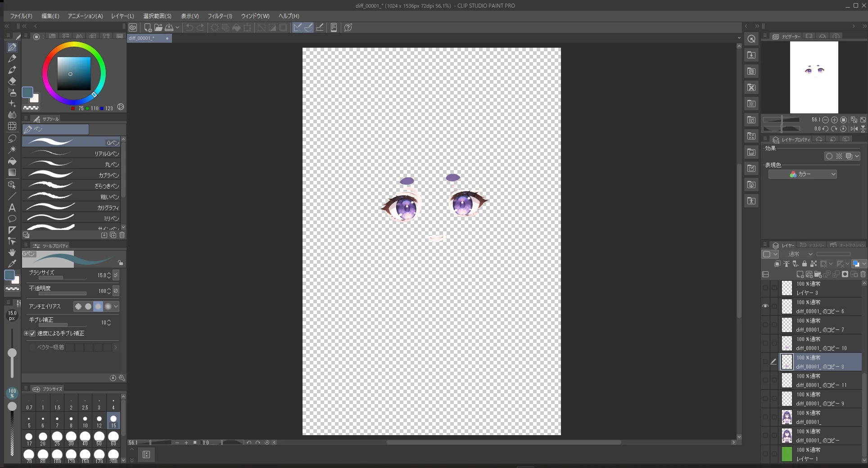Viewport: 868px width, 468px height.
Task: Open the レイヤー(L) menu
Action: (x=122, y=16)
